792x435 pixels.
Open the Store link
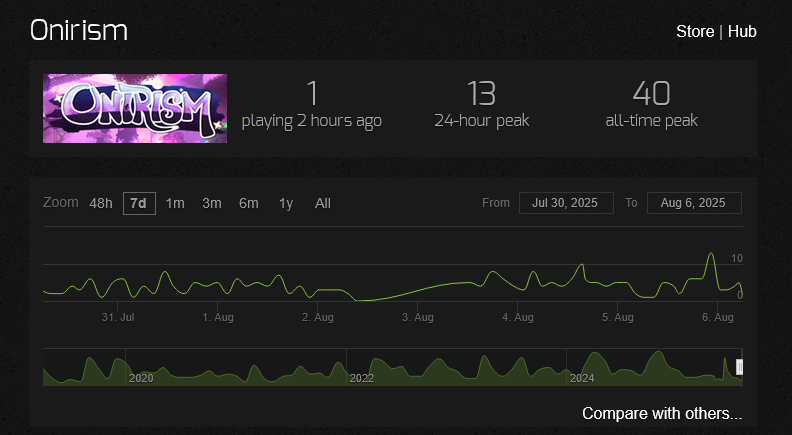(695, 31)
